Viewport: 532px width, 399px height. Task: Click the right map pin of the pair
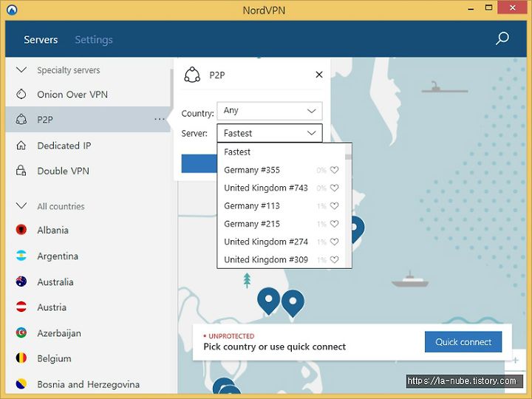point(293,302)
